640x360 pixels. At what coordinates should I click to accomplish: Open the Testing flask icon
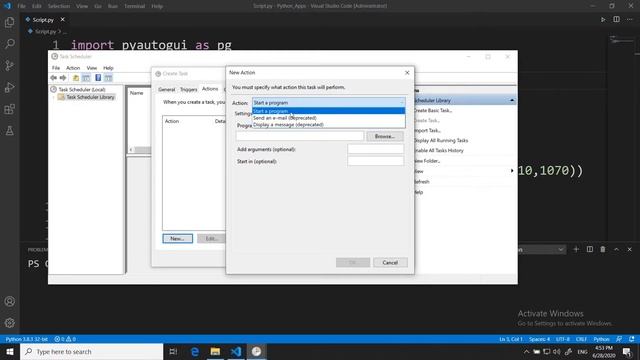[x=9, y=131]
